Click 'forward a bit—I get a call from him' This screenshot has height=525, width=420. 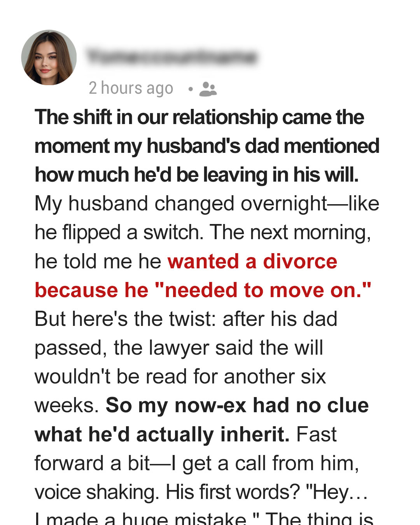point(197,463)
